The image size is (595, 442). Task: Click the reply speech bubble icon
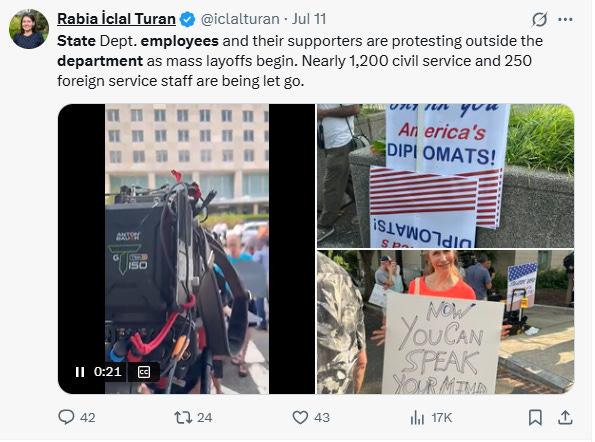coord(66,417)
